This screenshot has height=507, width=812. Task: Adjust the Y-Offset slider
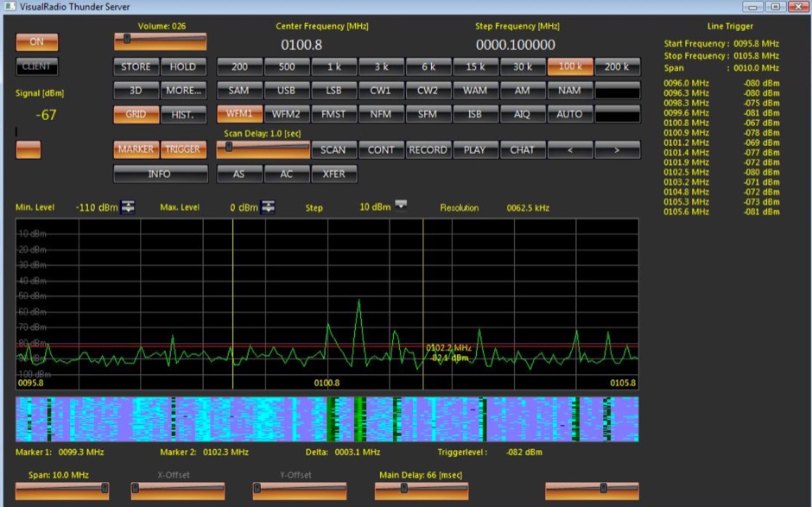click(x=300, y=491)
